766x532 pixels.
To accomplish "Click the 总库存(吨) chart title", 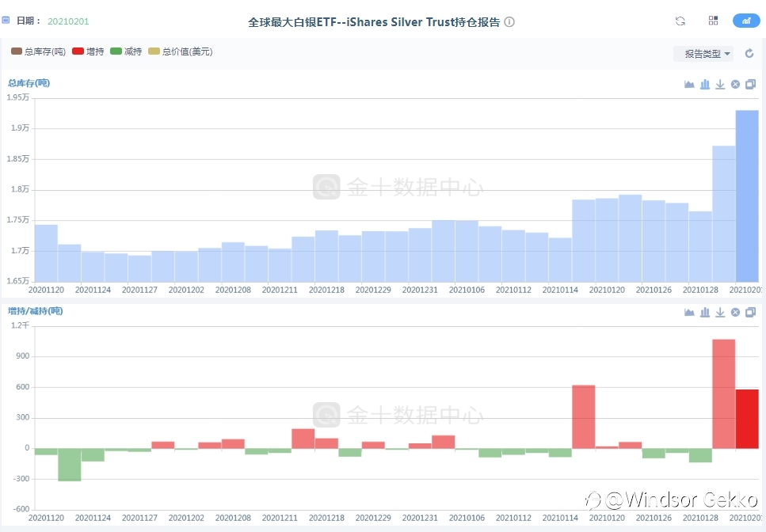I will point(29,83).
